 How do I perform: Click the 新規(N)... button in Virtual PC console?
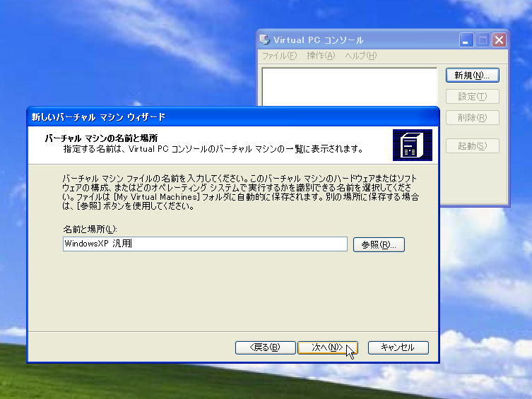(472, 76)
